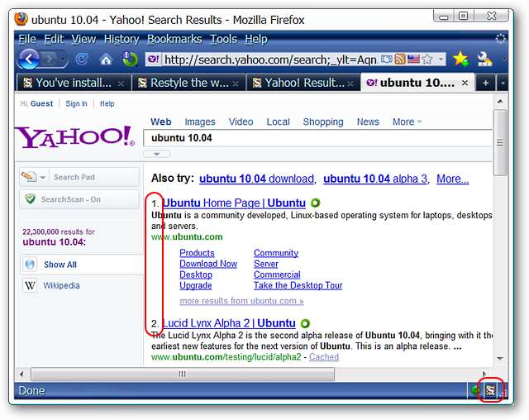This screenshot has height=420, width=529.
Task: Open the Help menu
Action: tap(256, 39)
